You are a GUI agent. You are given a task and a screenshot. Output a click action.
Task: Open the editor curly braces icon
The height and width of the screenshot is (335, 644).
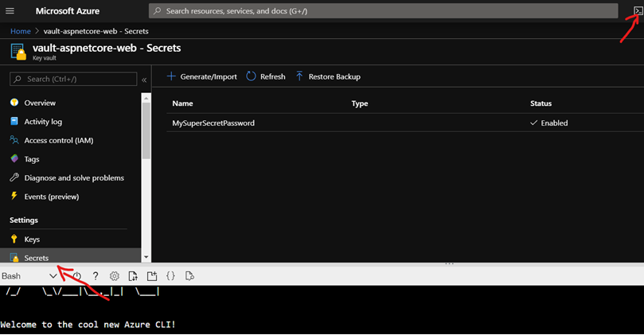[x=170, y=276]
